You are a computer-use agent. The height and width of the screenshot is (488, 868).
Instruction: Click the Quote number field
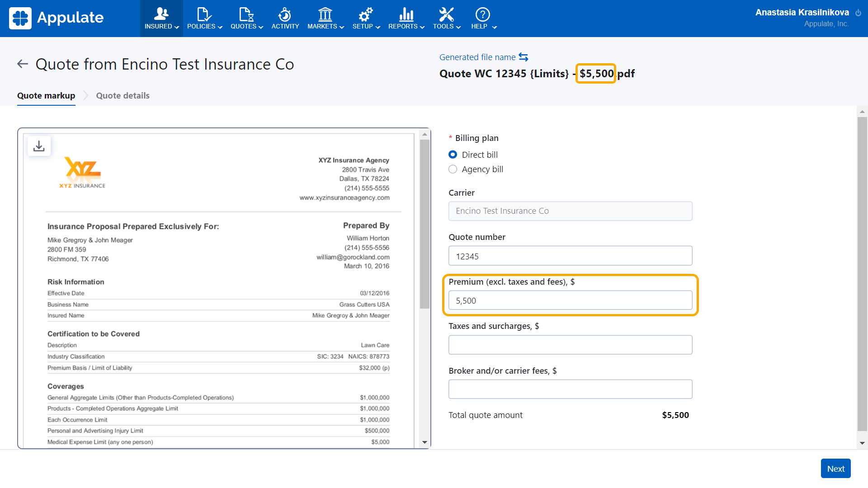point(570,256)
